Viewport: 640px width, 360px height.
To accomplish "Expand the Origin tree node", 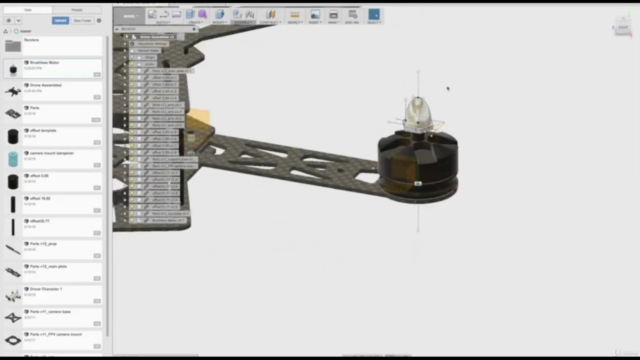I will [x=125, y=57].
